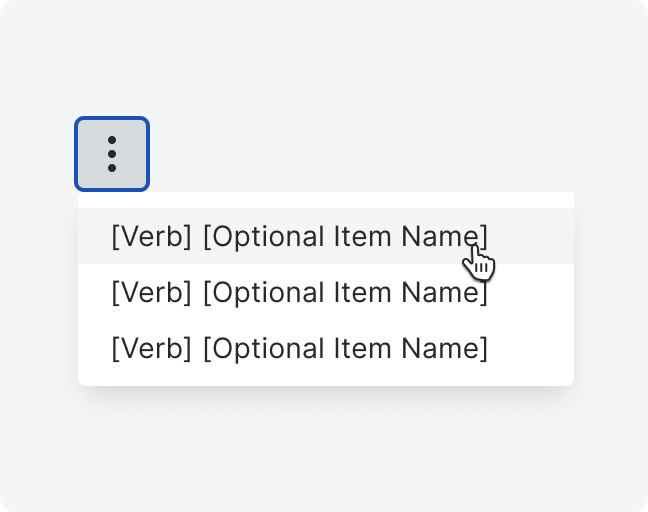Pick the third [Verb] [Optional Item Name] entry
The width and height of the screenshot is (648, 512).
click(x=299, y=349)
